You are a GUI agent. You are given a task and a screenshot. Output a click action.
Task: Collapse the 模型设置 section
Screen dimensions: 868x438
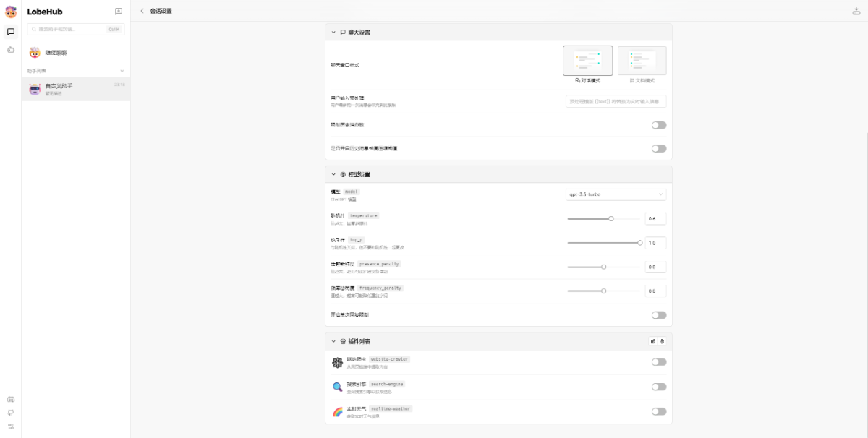[x=333, y=175]
